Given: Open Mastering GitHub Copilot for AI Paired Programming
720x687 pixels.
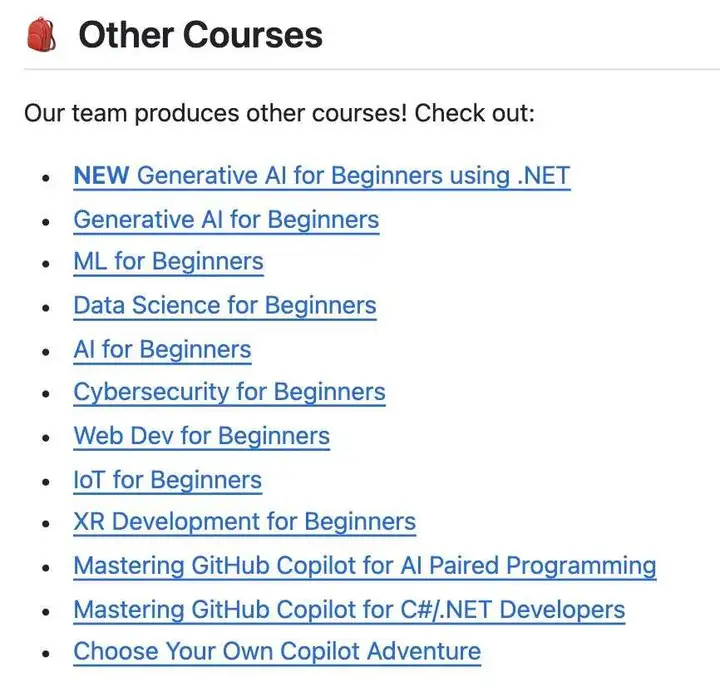Looking at the screenshot, I should [365, 566].
